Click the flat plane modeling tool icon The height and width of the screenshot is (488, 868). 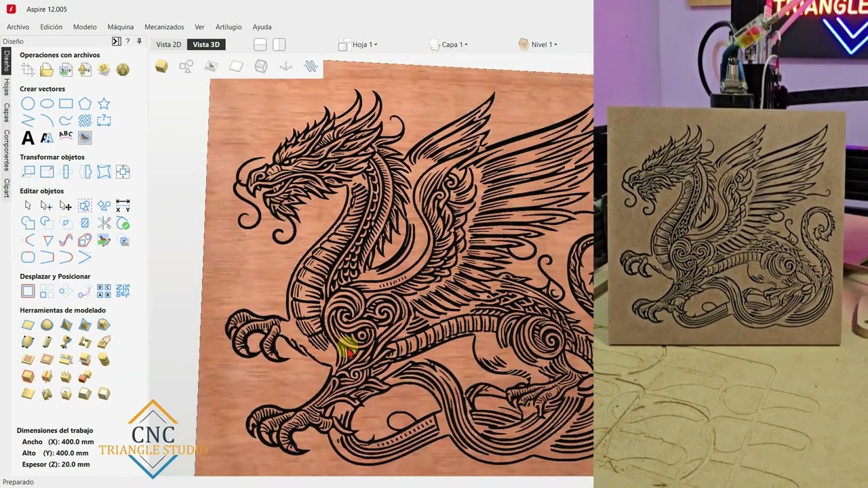[x=28, y=325]
